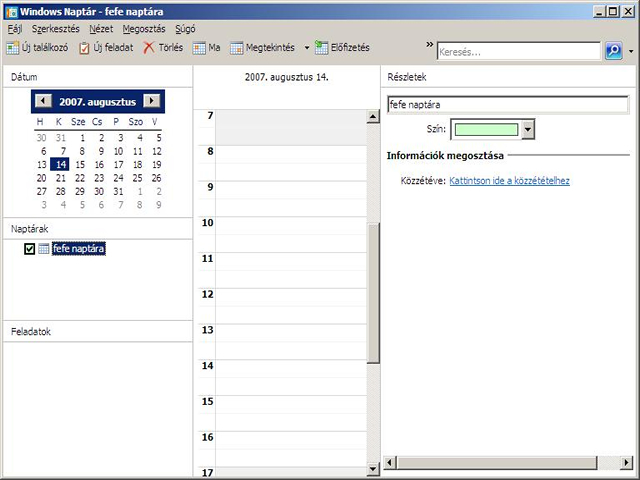Click the green Szín color swatch
Image resolution: width=640 pixels, height=480 pixels.
coord(486,129)
